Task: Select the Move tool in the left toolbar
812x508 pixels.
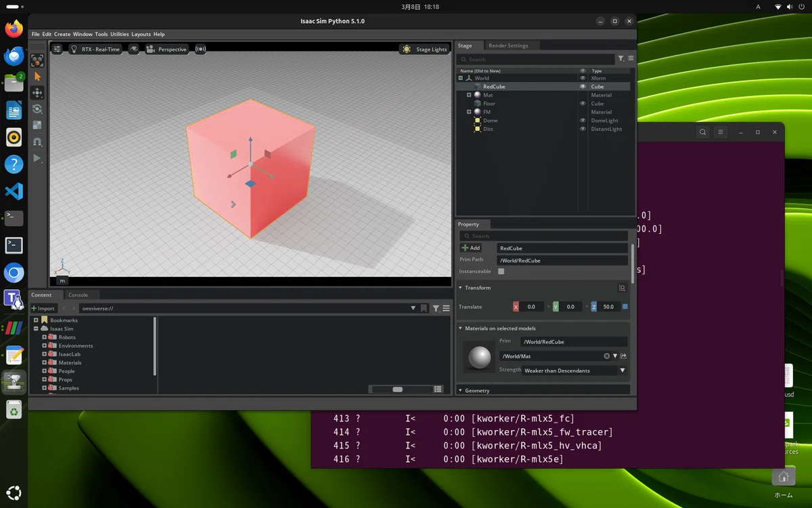Action: pos(37,93)
